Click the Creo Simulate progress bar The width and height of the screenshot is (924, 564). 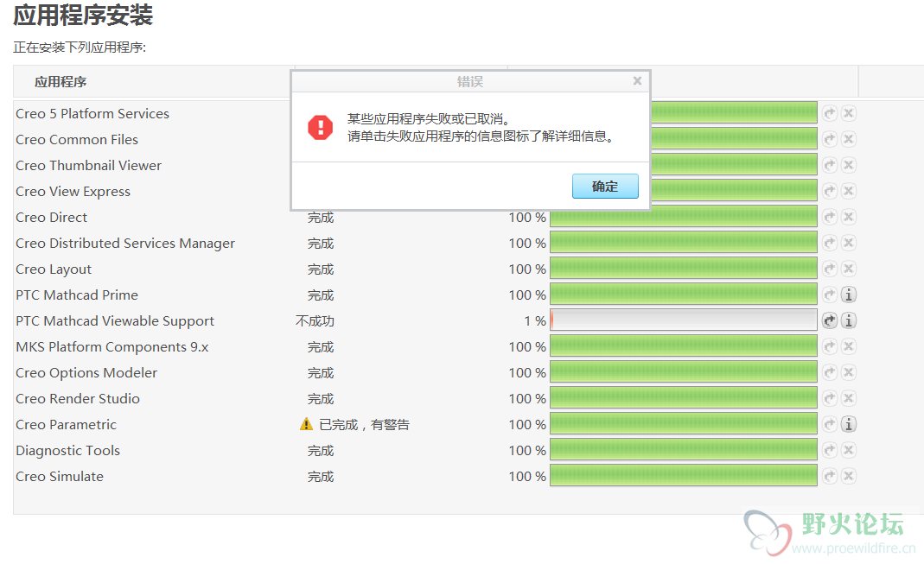click(684, 476)
